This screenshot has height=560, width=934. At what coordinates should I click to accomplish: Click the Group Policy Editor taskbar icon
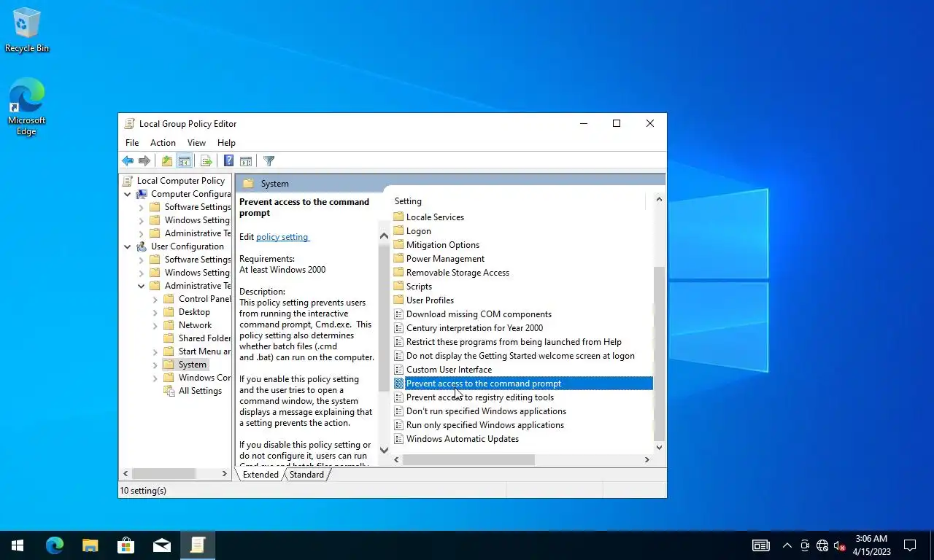(x=197, y=545)
